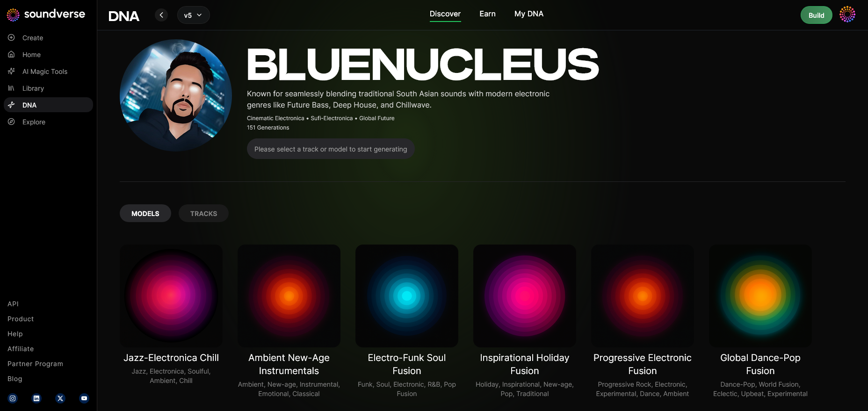
Task: Open the Partner Program link
Action: [x=35, y=364]
